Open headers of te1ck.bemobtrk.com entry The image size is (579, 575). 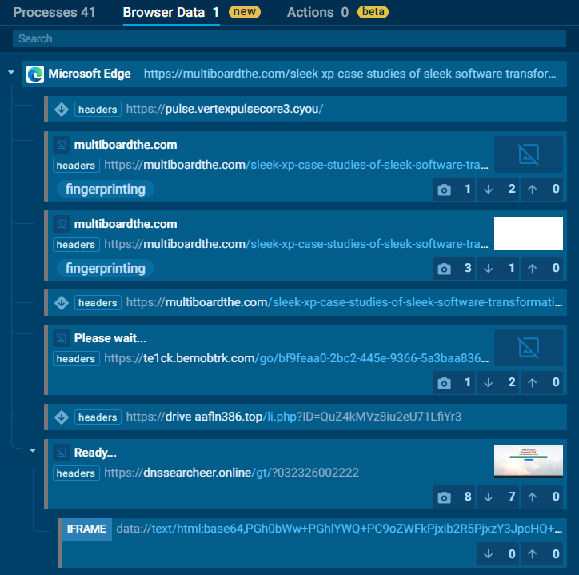(x=76, y=359)
